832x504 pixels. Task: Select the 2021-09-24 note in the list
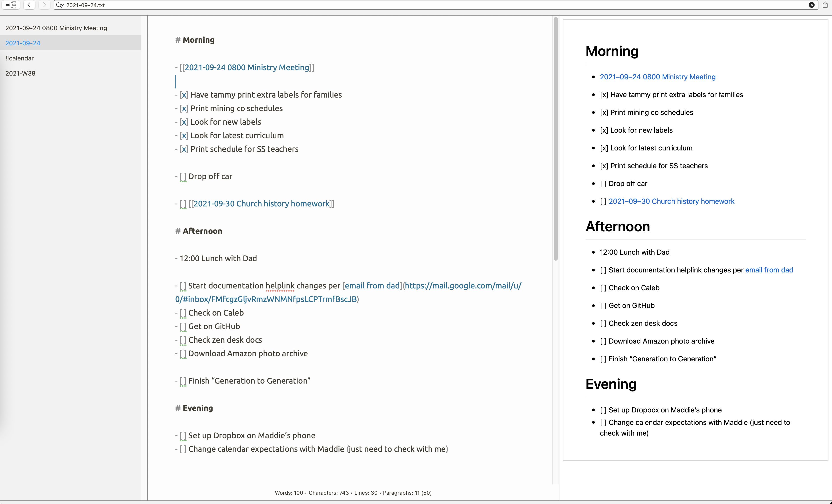click(23, 43)
